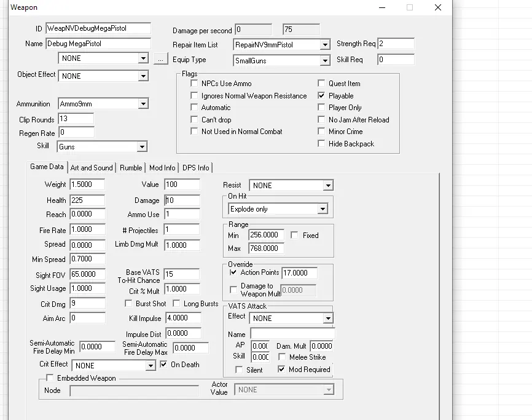This screenshot has width=532, height=420.
Task: Open the Equip Type dropdown
Action: tap(325, 60)
